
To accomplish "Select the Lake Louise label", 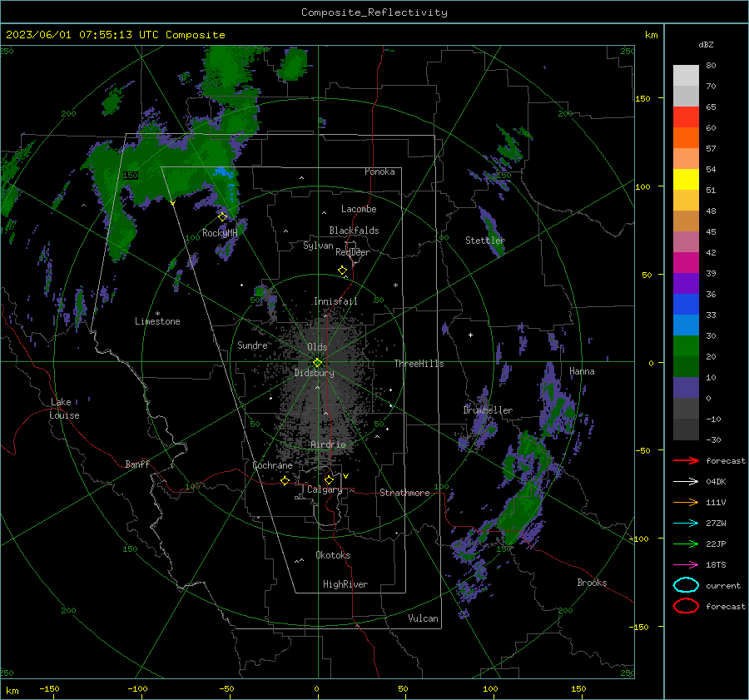I will [x=64, y=409].
